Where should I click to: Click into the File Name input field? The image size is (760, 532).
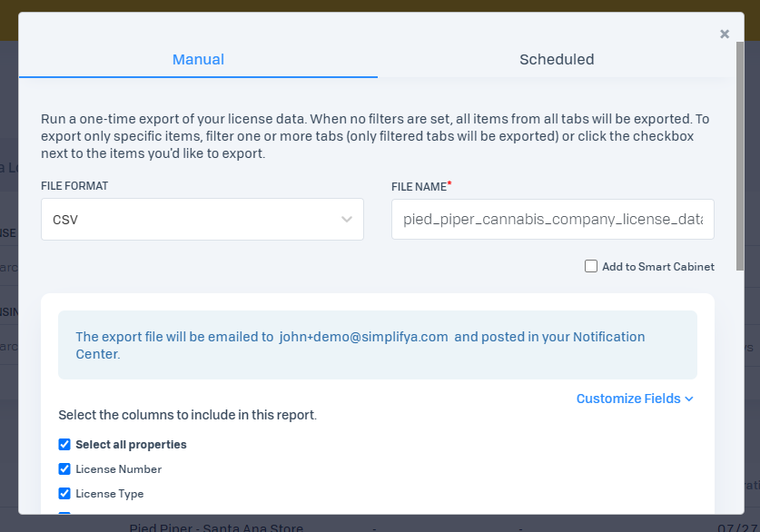click(552, 220)
